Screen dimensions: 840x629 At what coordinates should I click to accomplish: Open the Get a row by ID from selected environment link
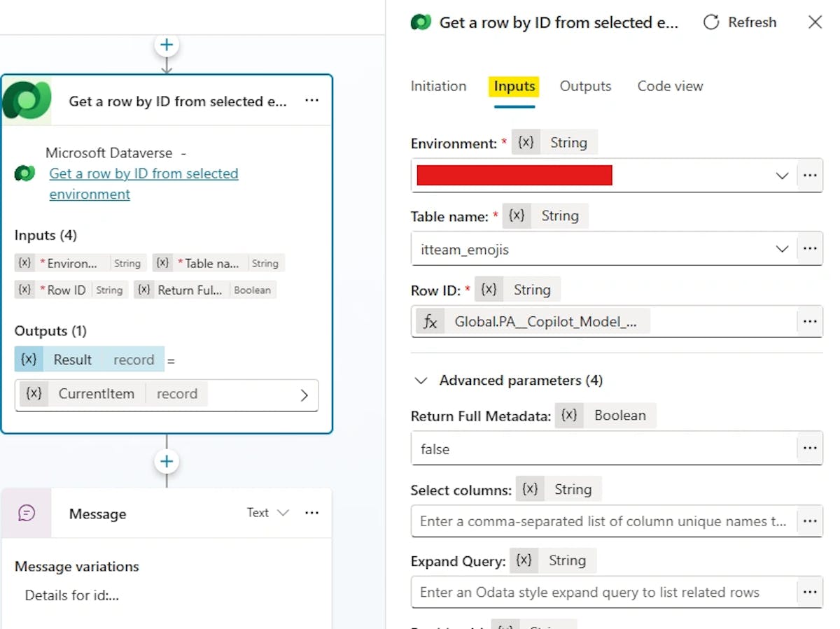click(x=143, y=183)
